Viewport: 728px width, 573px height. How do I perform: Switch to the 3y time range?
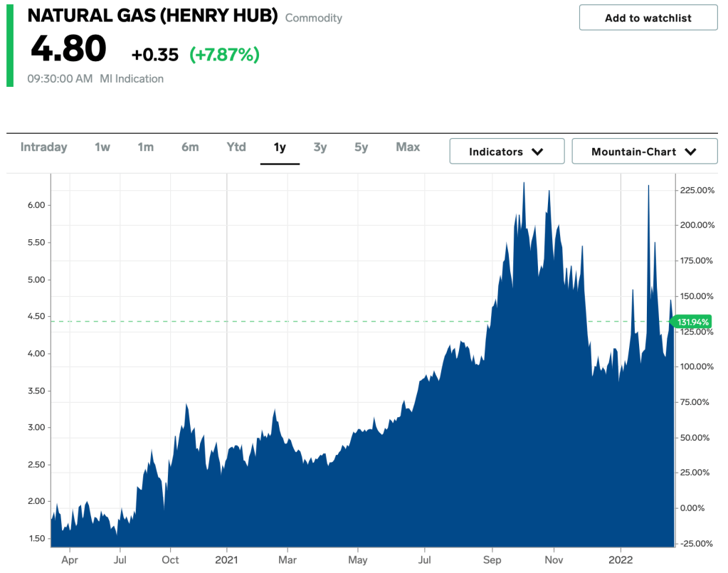pyautogui.click(x=320, y=147)
